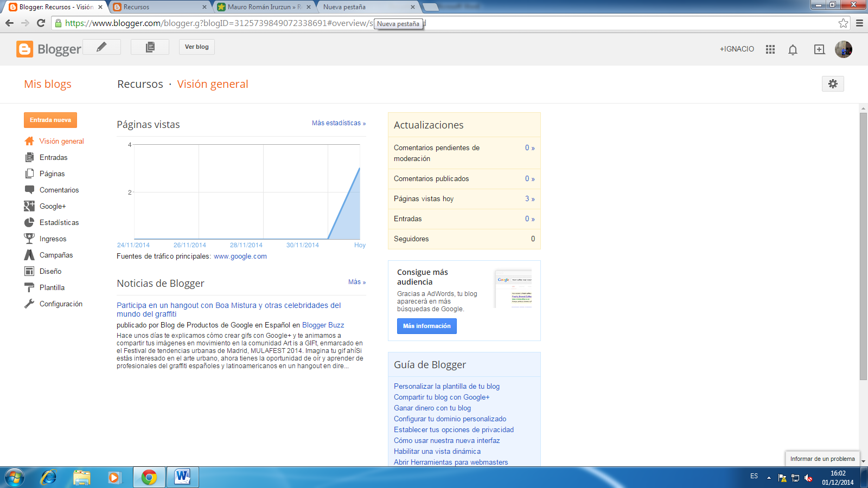Screen dimensions: 868x488
Task: Open the Más link in Noticias
Action: [357, 282]
